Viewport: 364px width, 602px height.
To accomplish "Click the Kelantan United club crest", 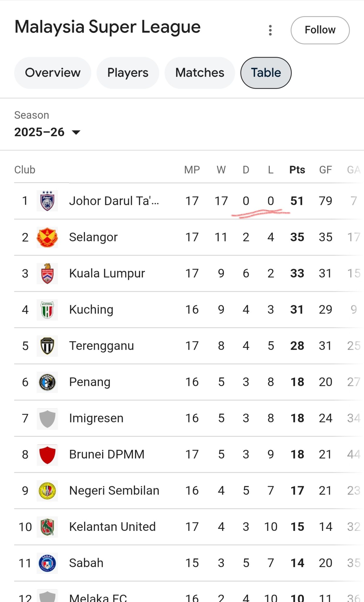I will pos(47,527).
